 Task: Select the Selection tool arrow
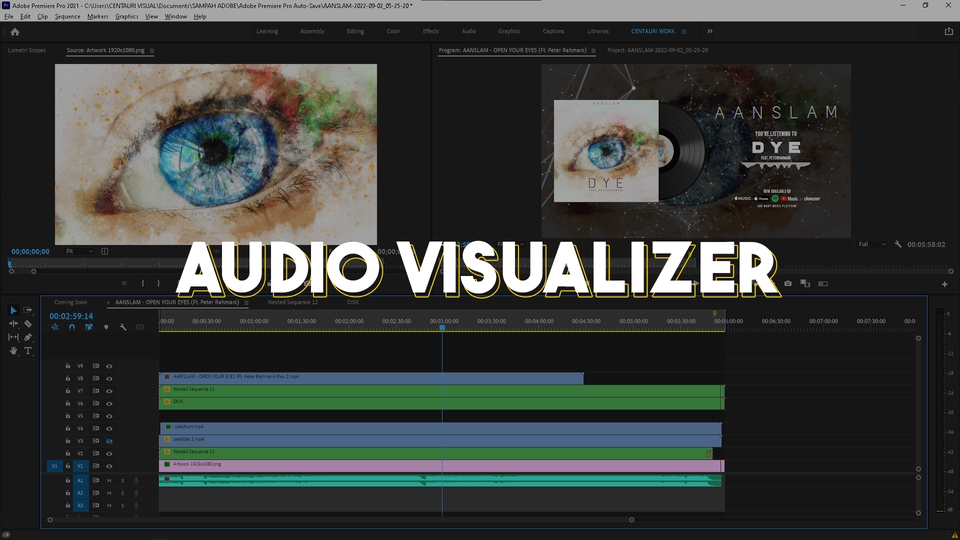point(13,310)
